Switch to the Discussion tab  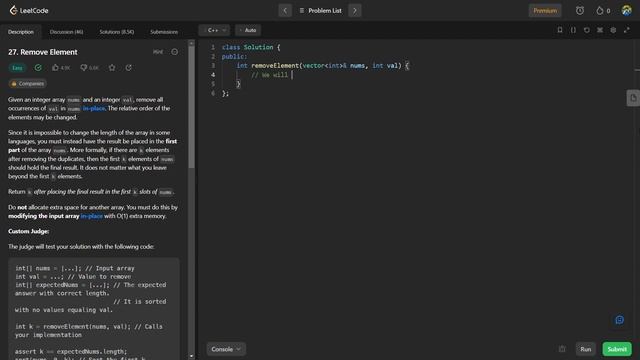click(66, 32)
